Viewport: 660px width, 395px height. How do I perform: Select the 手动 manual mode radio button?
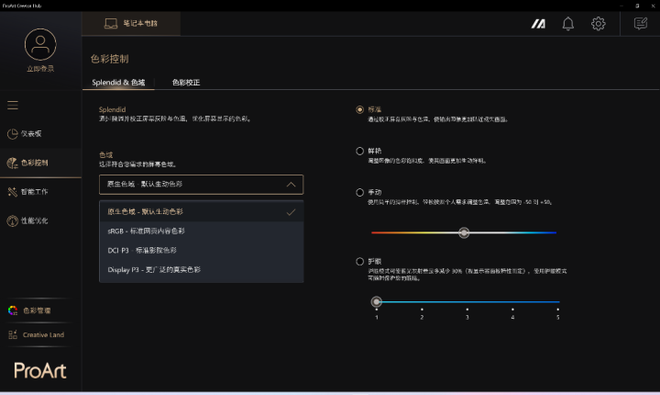tap(360, 192)
